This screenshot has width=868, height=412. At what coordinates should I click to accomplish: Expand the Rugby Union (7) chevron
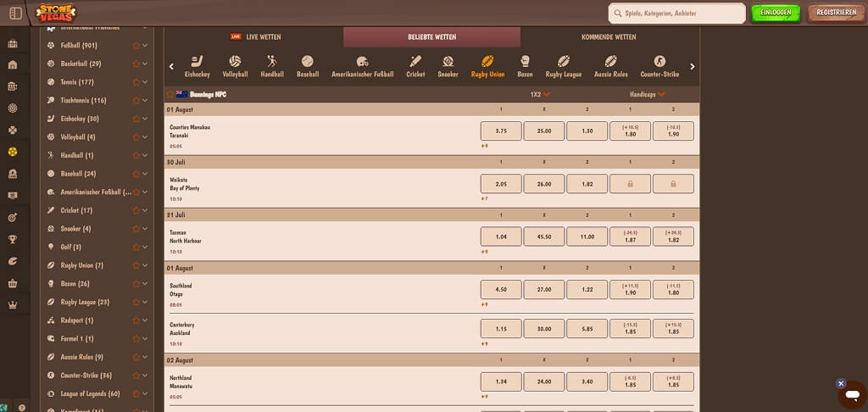[145, 265]
